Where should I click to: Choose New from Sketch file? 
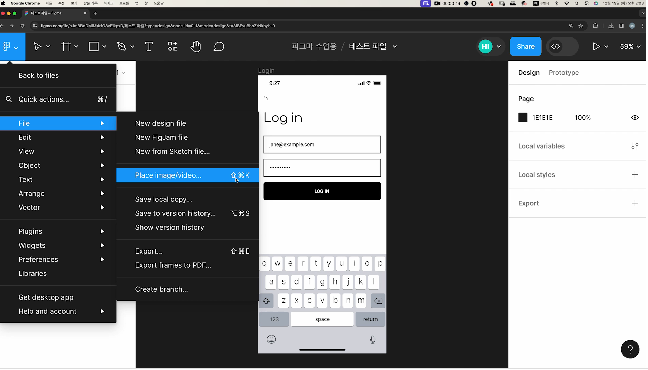(x=188, y=151)
